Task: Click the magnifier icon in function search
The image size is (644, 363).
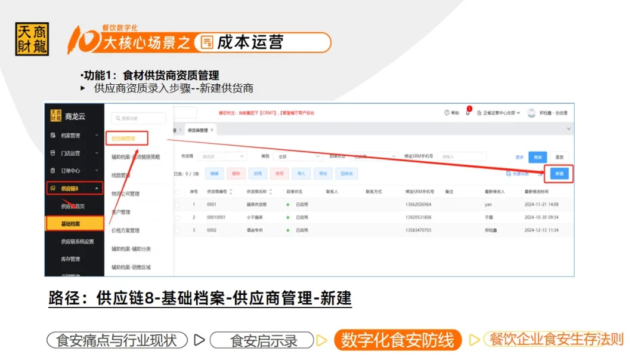Action: coord(118,118)
